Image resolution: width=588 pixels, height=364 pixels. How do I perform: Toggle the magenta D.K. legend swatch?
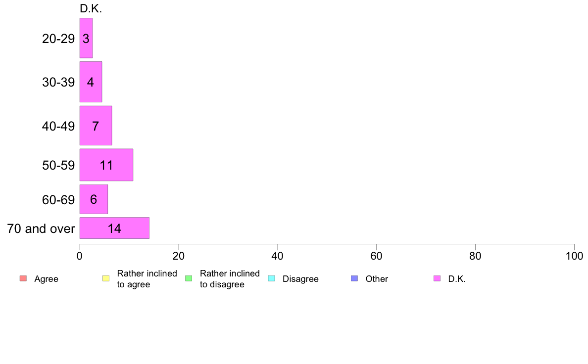pos(437,278)
